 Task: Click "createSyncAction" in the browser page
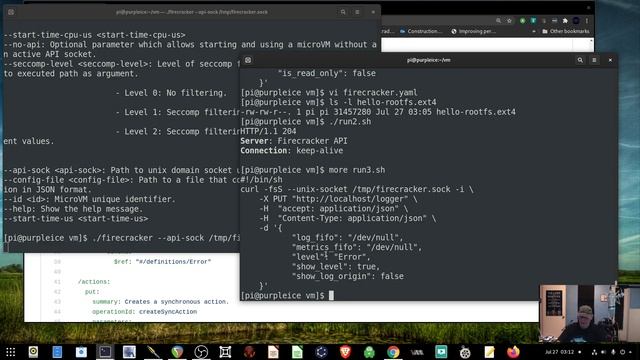pyautogui.click(x=168, y=311)
